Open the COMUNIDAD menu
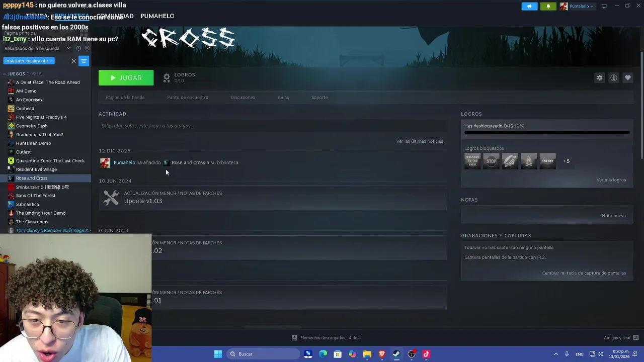 pos(115,16)
